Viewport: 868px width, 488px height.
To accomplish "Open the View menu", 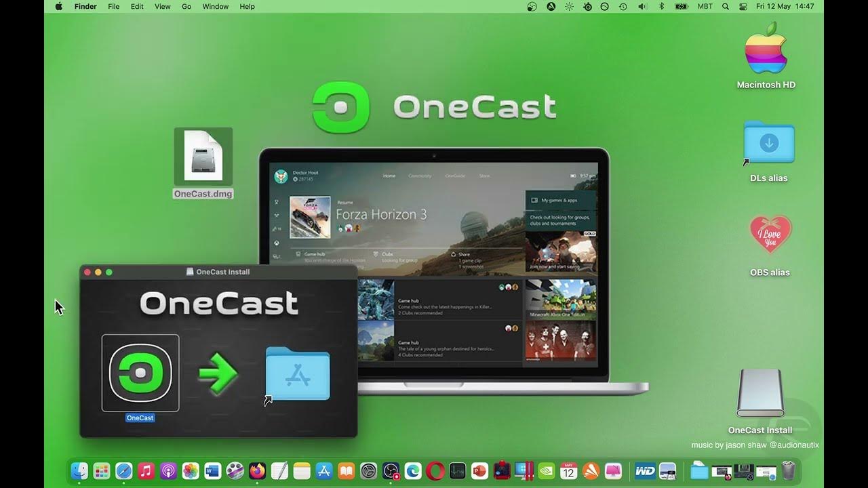I will 163,6.
